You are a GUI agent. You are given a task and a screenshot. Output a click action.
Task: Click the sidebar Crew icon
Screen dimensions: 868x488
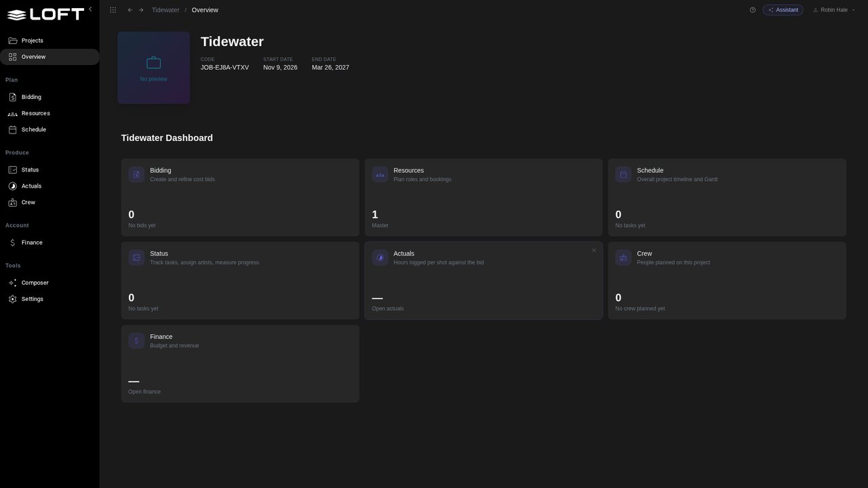click(12, 203)
